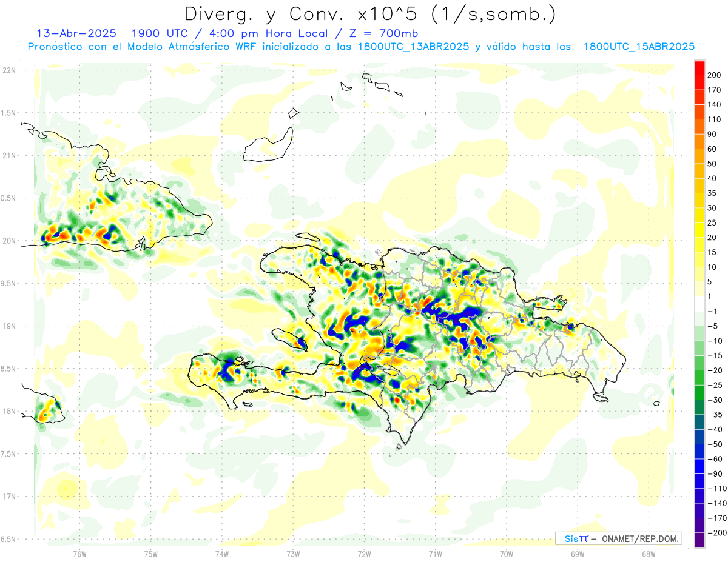Pick the dark purple swatch at the bottom of the color bar
This screenshot has height=562, width=728.
pos(699,540)
